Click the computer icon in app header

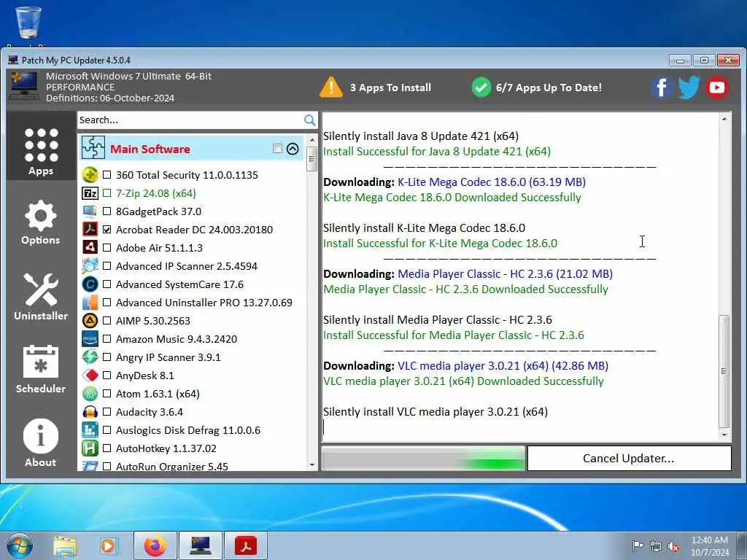(x=24, y=86)
